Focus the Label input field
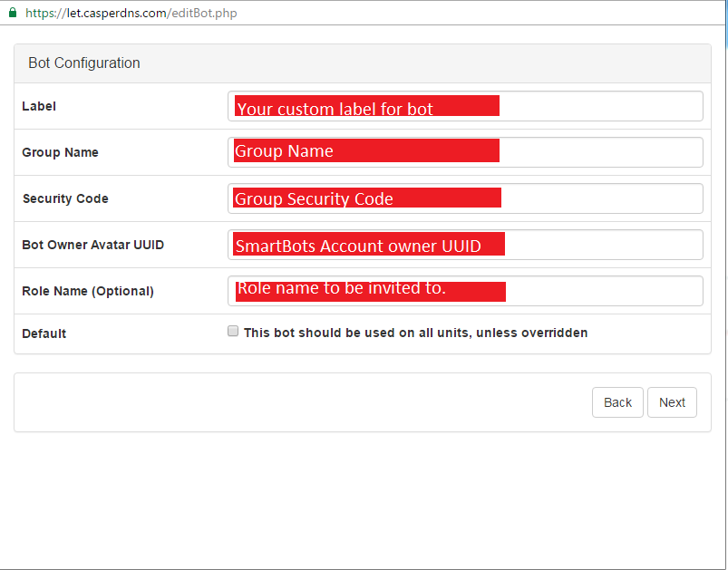The image size is (728, 570). pos(465,106)
